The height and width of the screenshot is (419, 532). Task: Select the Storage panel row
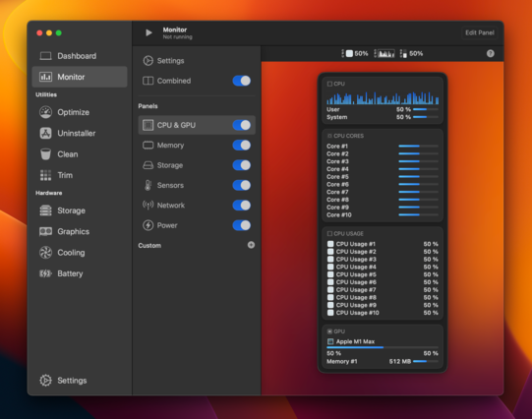coord(197,165)
